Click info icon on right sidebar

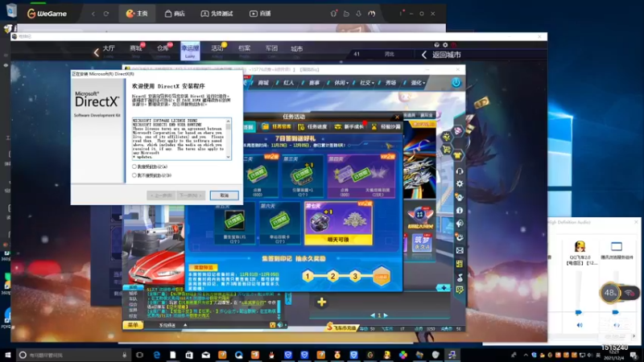coord(460,210)
